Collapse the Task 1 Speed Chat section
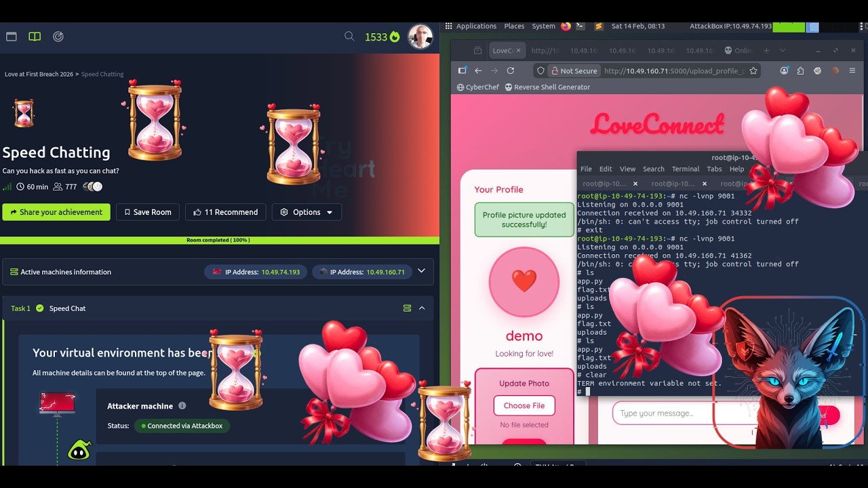 pyautogui.click(x=422, y=308)
